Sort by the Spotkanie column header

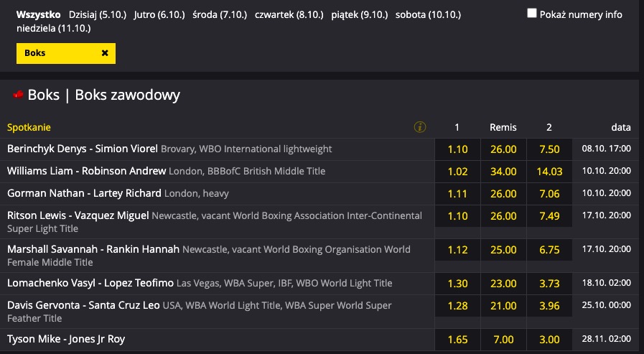pos(29,127)
